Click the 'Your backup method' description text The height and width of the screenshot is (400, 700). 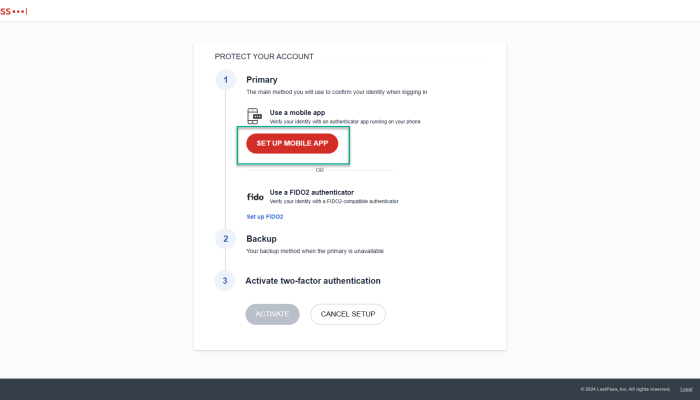point(315,251)
